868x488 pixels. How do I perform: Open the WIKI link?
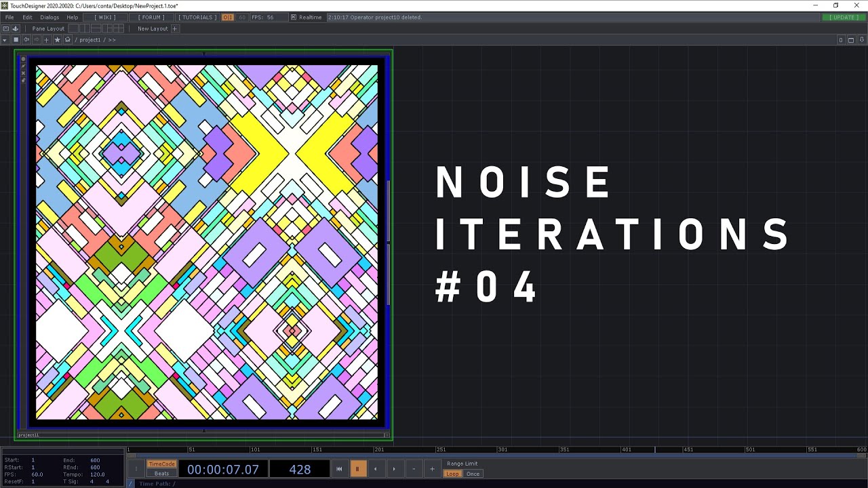105,17
